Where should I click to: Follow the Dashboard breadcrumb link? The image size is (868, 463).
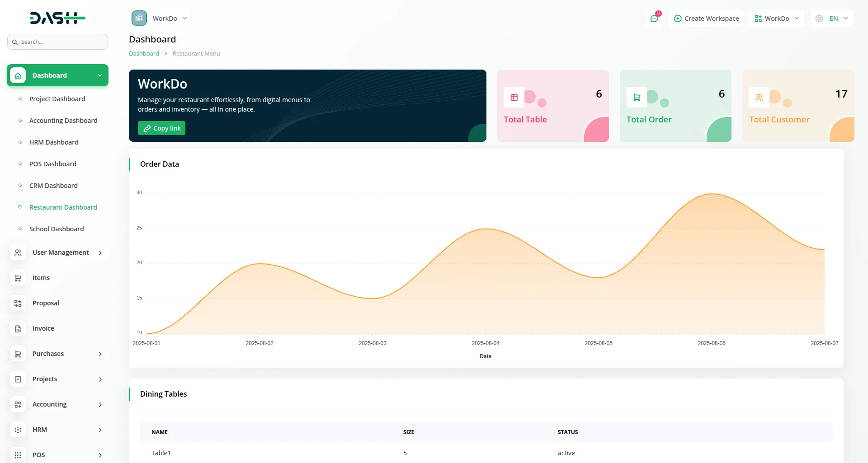tap(144, 53)
